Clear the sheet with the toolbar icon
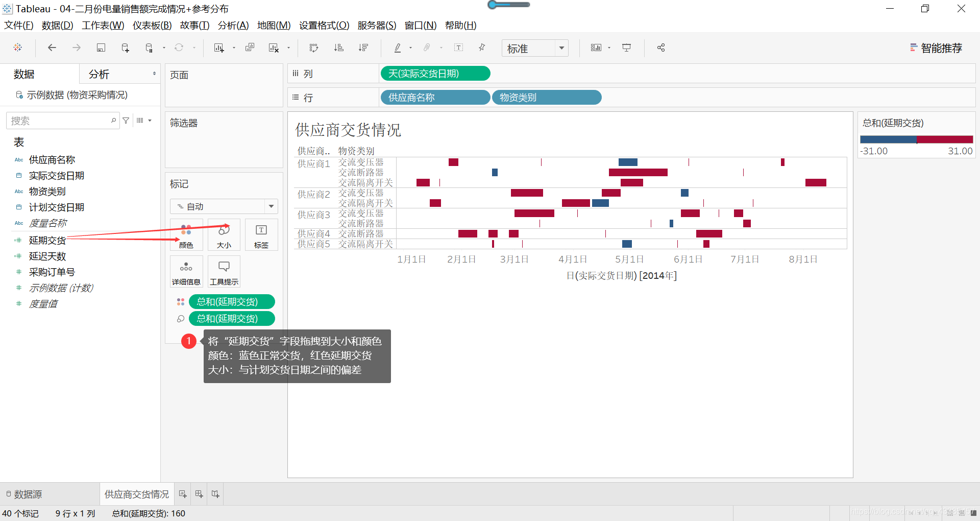 pos(274,48)
